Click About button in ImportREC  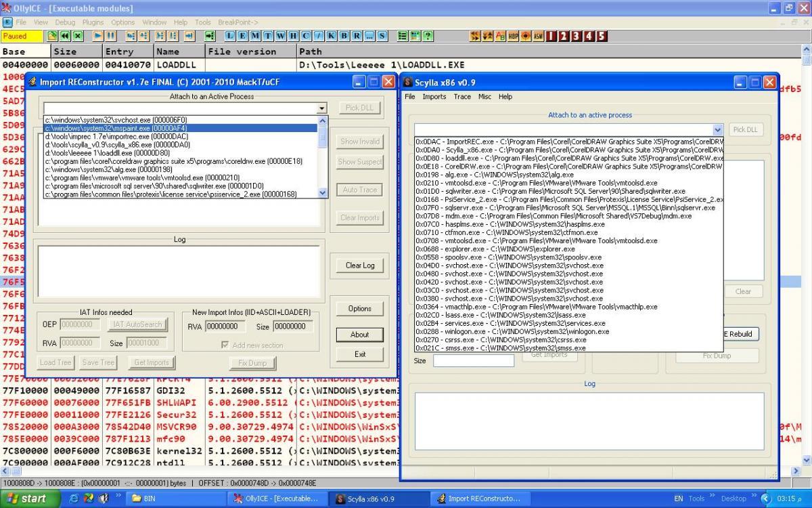359,335
